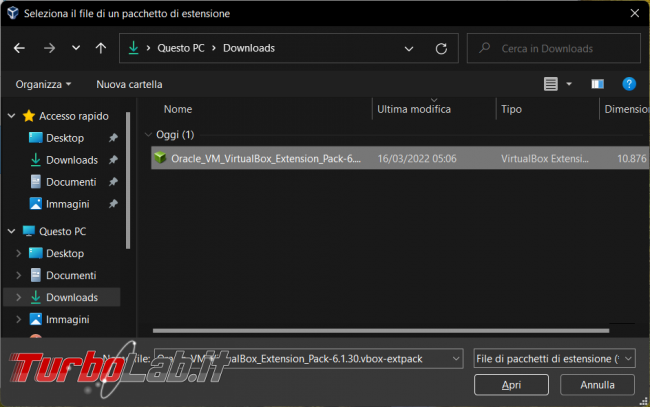Select 'Questo PC' in the sidebar tree
Image resolution: width=650 pixels, height=407 pixels.
[x=62, y=231]
